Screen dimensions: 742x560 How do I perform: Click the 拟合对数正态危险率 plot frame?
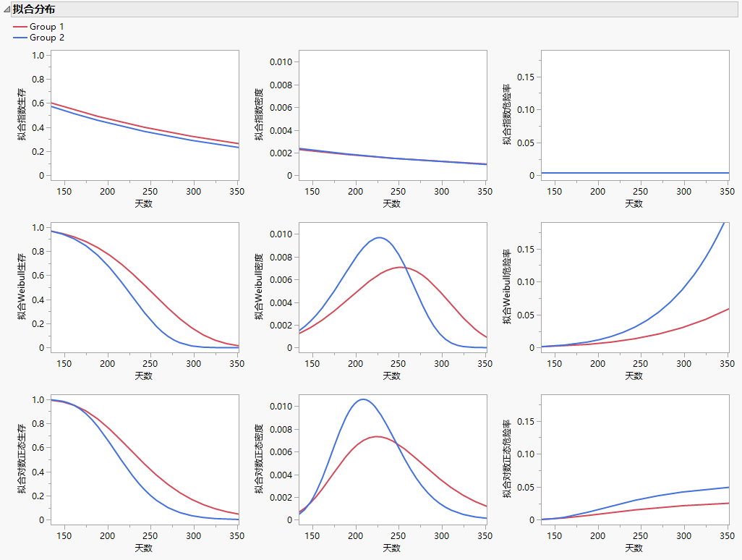pyautogui.click(x=636, y=394)
